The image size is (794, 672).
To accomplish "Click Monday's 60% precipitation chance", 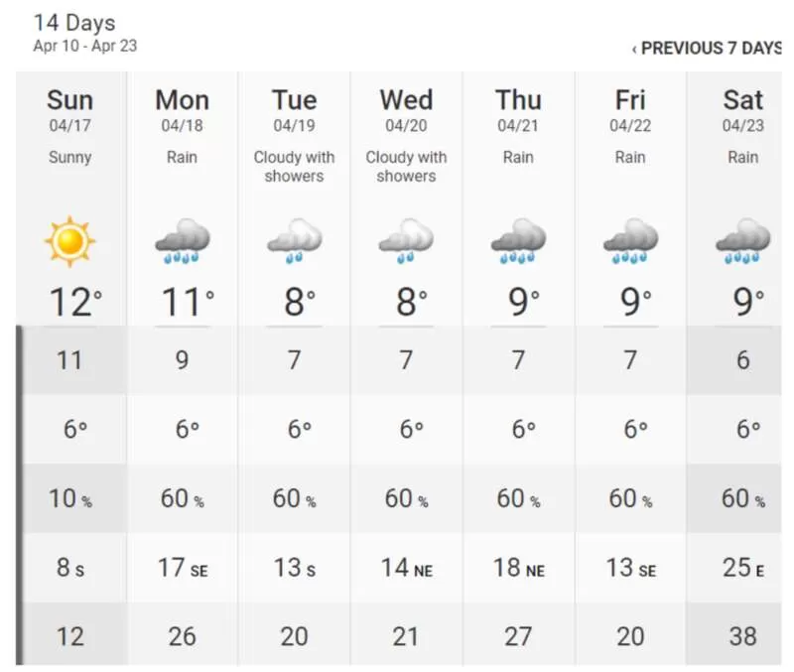I will click(183, 498).
